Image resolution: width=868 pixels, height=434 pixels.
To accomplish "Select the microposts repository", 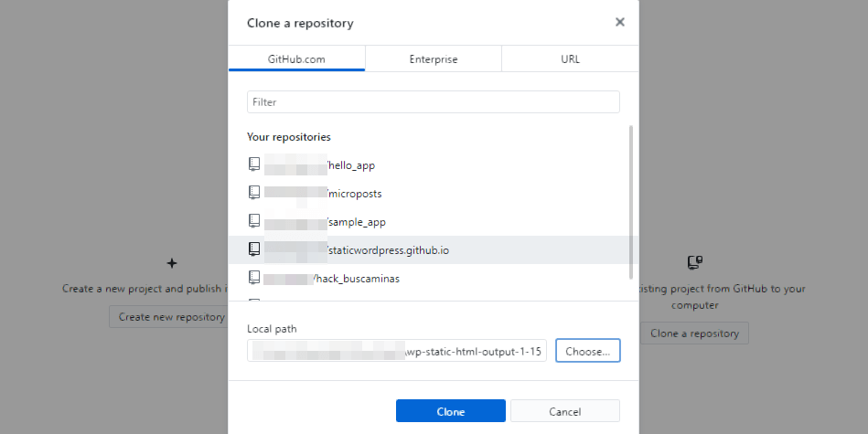I will (x=355, y=194).
